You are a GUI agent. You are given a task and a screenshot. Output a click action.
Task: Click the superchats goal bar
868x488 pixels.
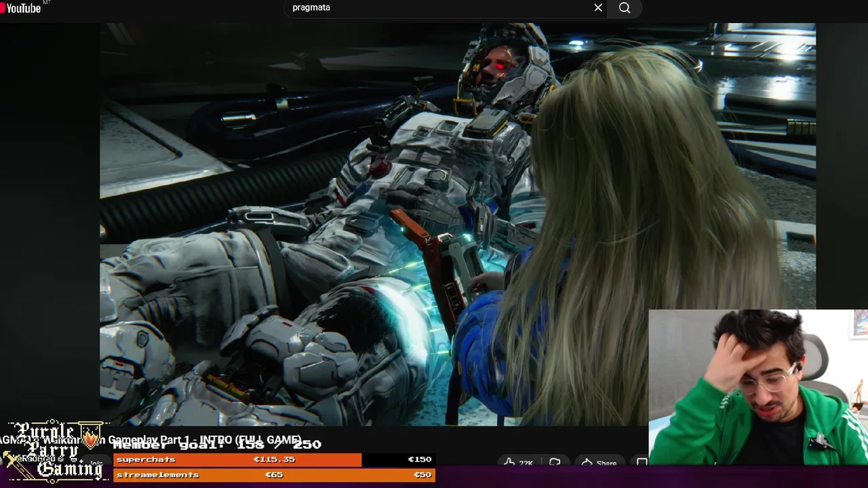point(274,460)
